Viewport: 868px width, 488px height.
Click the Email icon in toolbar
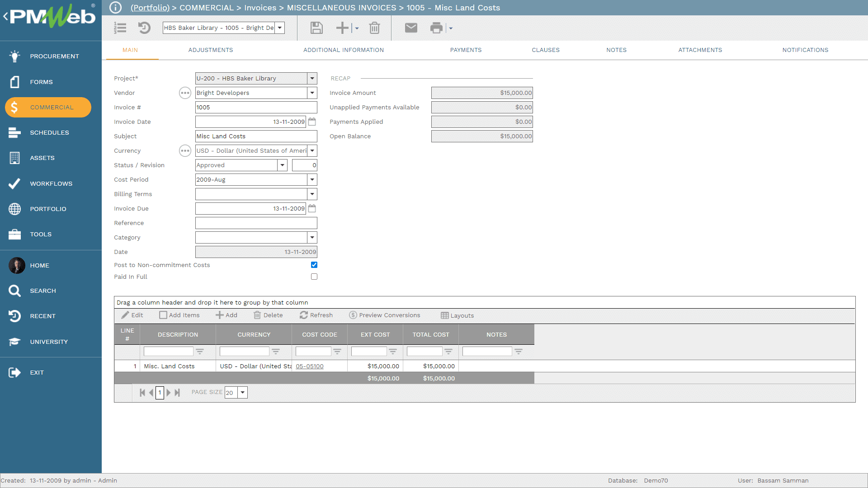click(x=411, y=28)
